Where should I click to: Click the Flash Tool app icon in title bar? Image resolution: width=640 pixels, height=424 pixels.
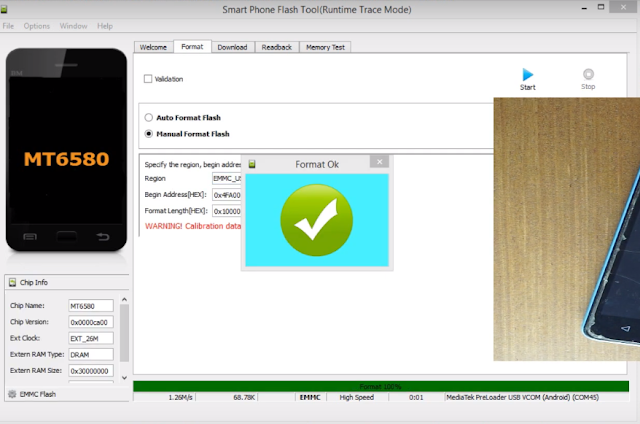coord(4,9)
